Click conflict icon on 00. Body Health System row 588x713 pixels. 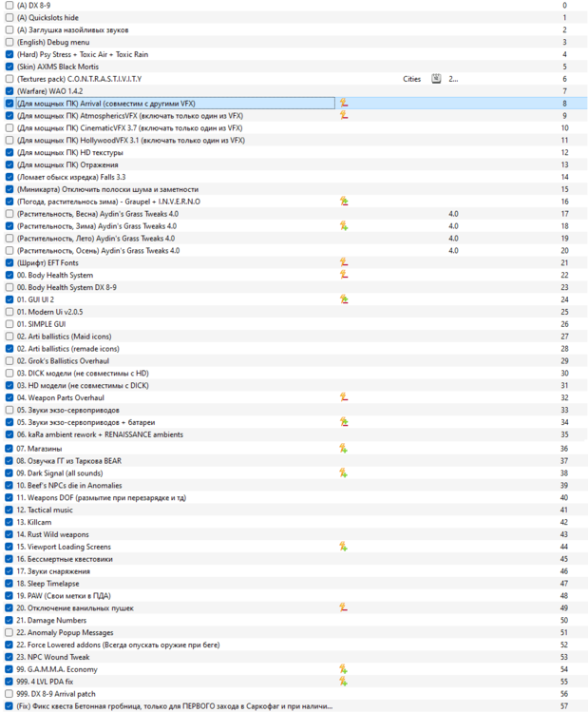[344, 275]
